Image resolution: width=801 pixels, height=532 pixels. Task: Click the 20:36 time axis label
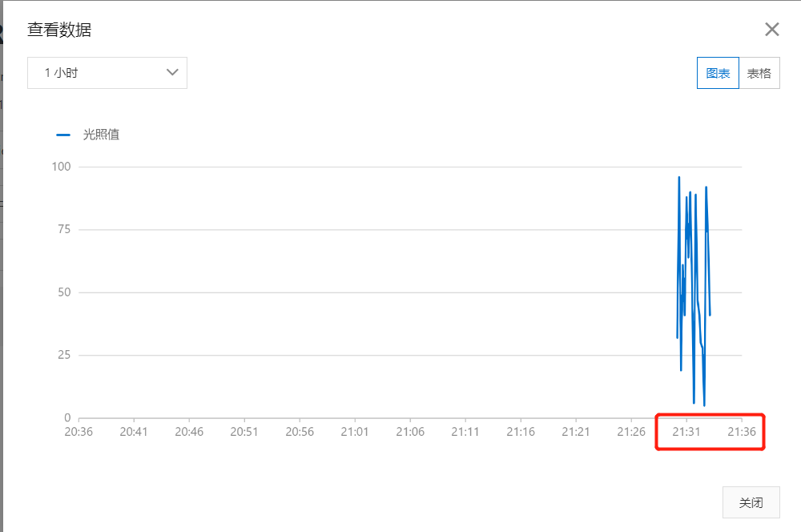78,432
